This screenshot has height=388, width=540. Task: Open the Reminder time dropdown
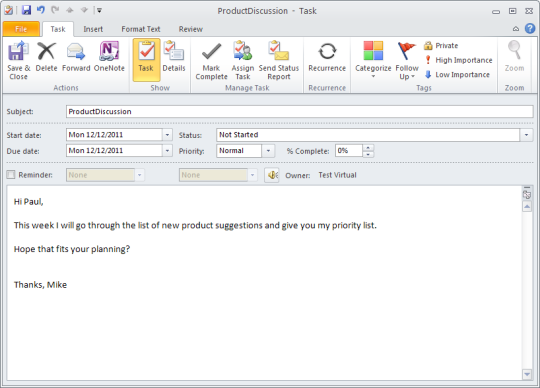point(252,175)
